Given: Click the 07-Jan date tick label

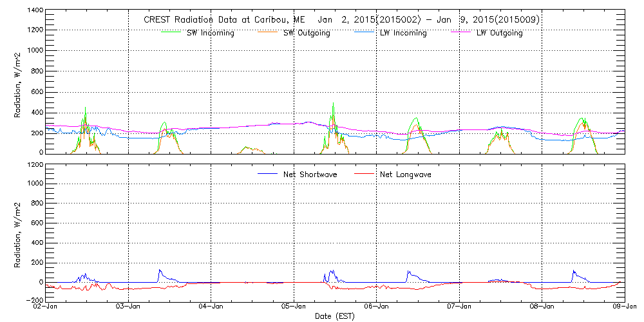Looking at the screenshot, I should coord(459,307).
